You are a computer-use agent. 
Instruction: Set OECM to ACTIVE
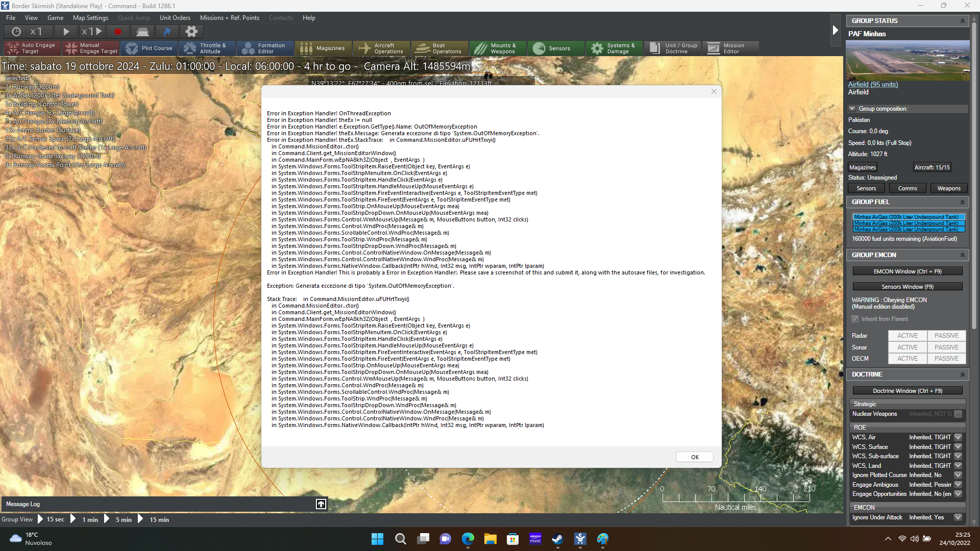tap(908, 359)
